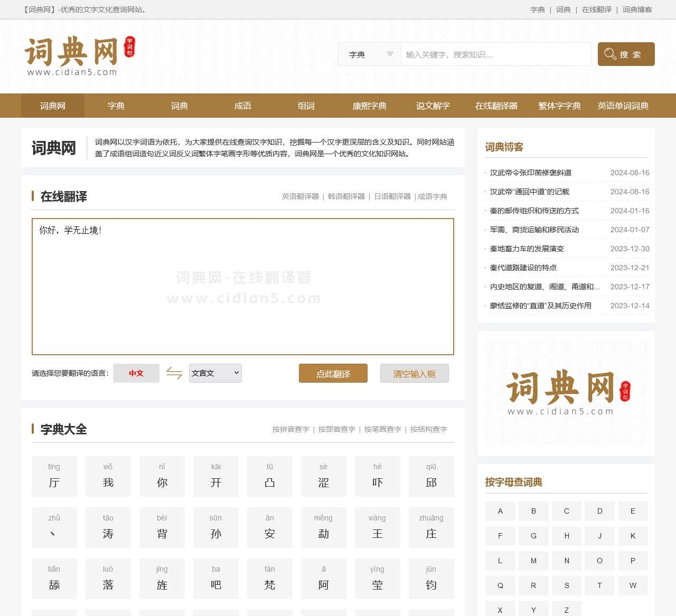
Task: Open the 成语 navigation tab
Action: tap(243, 106)
